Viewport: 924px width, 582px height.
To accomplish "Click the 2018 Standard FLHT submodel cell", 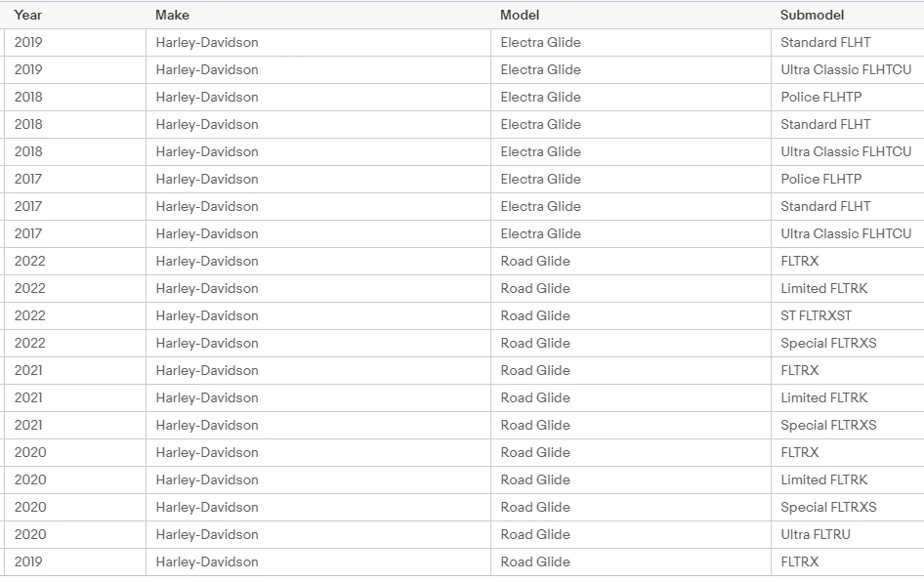I will click(x=848, y=124).
